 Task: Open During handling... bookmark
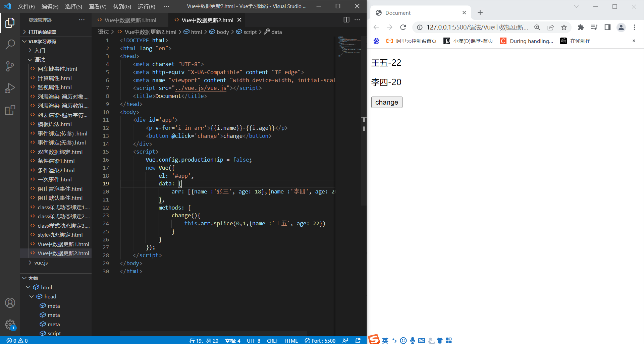tap(527, 41)
